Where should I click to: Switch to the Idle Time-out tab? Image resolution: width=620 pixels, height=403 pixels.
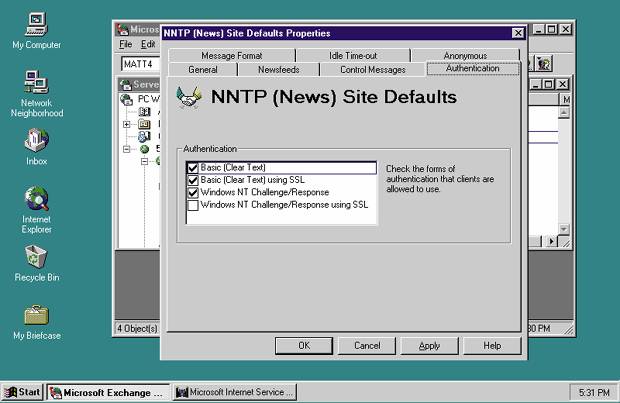(353, 55)
